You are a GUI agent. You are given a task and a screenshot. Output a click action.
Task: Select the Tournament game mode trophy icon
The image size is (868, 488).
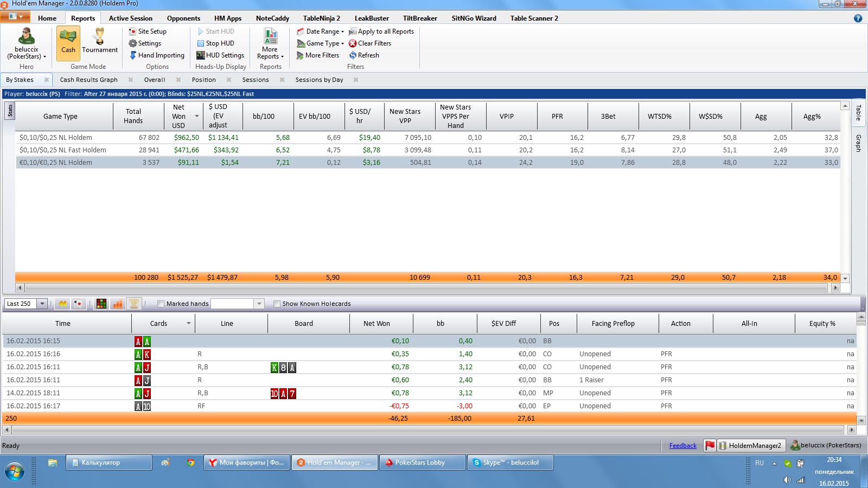(x=100, y=37)
